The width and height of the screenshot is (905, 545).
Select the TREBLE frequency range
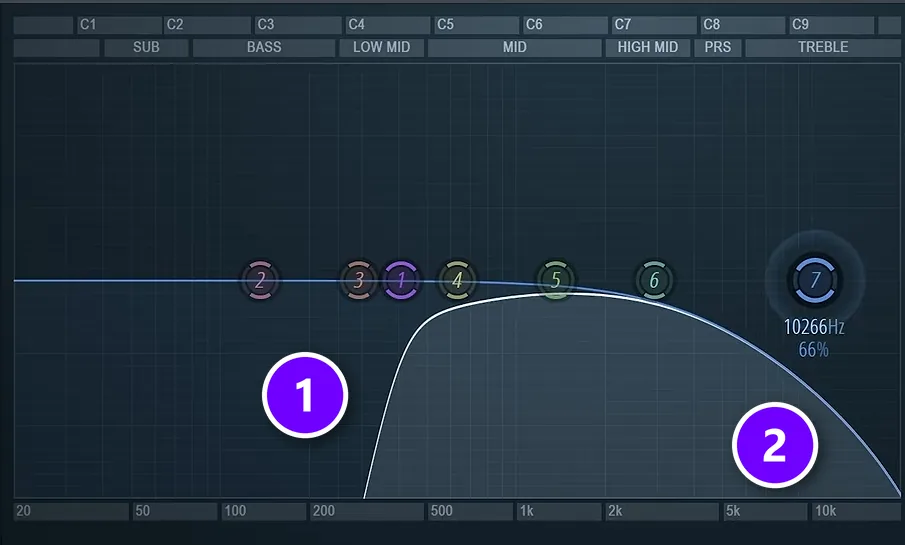pos(823,47)
